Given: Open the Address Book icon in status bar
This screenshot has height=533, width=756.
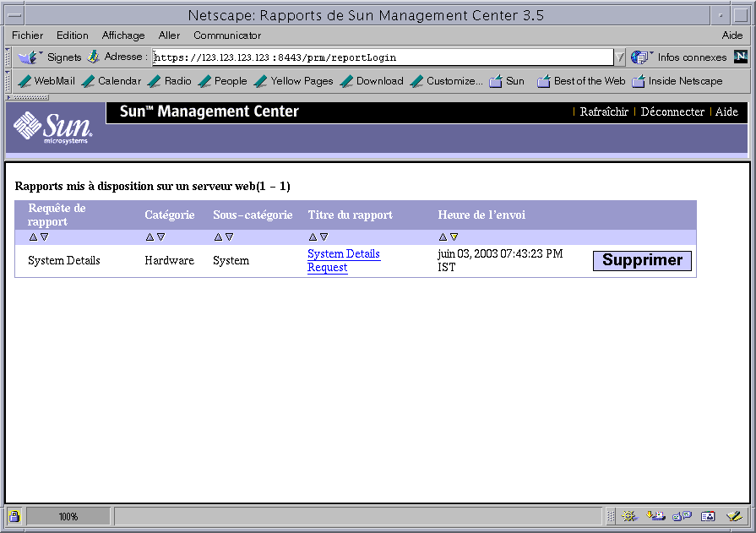Looking at the screenshot, I should tap(708, 516).
